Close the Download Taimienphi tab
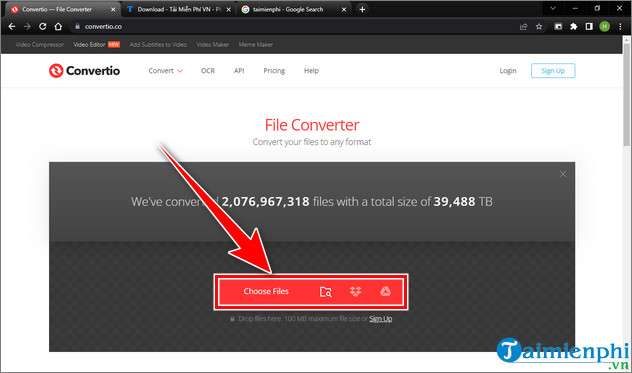Image resolution: width=632 pixels, height=373 pixels. pyautogui.click(x=229, y=9)
